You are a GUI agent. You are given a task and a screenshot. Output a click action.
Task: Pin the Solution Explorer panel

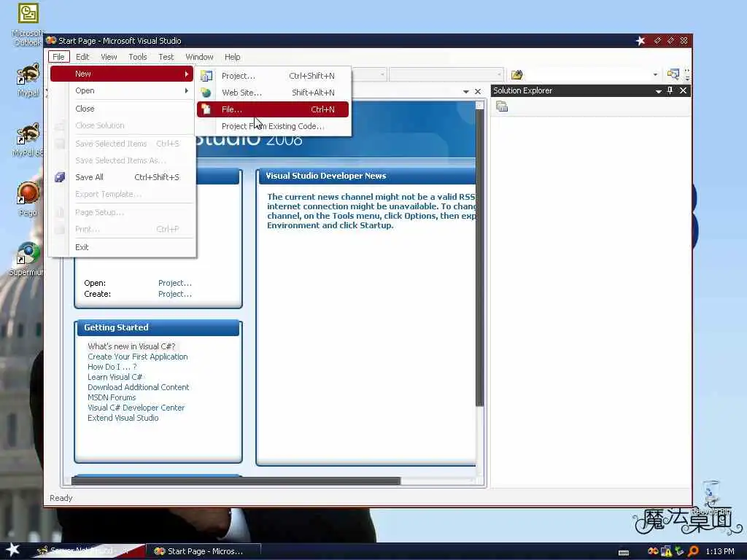[670, 90]
